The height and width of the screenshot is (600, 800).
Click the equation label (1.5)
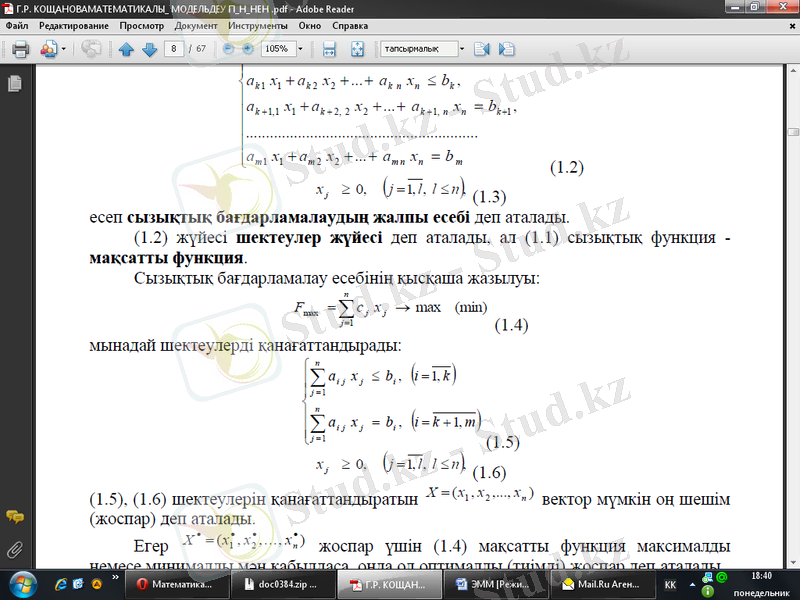coord(503,442)
